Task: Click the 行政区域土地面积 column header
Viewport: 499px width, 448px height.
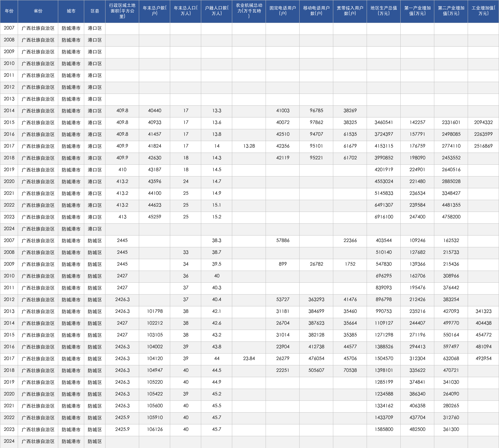Action: pyautogui.click(x=122, y=11)
